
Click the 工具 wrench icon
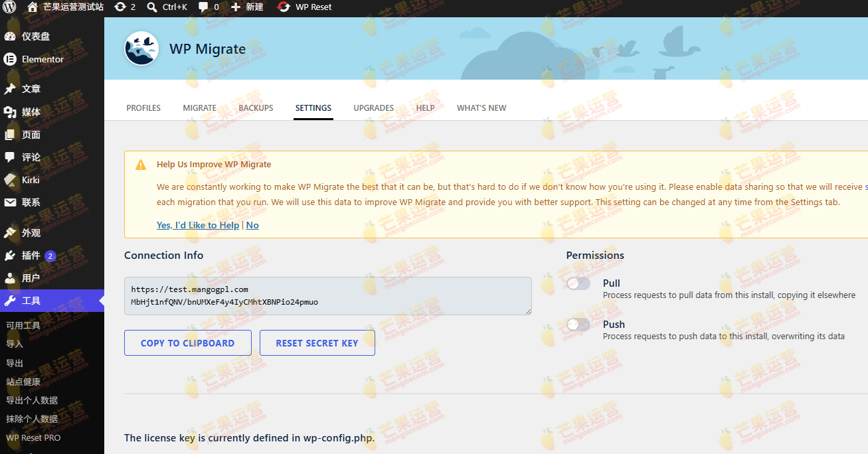10,301
